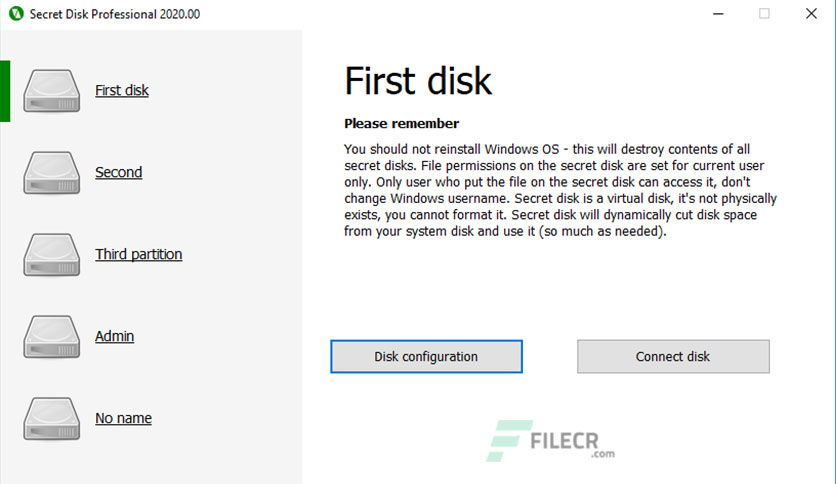This screenshot has width=836, height=484.
Task: Minimize the Secret Disk window
Action: point(719,14)
